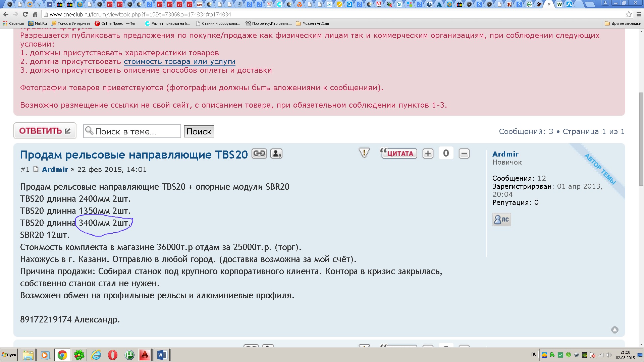Reload the page
The width and height of the screenshot is (644, 362).
coord(25,14)
